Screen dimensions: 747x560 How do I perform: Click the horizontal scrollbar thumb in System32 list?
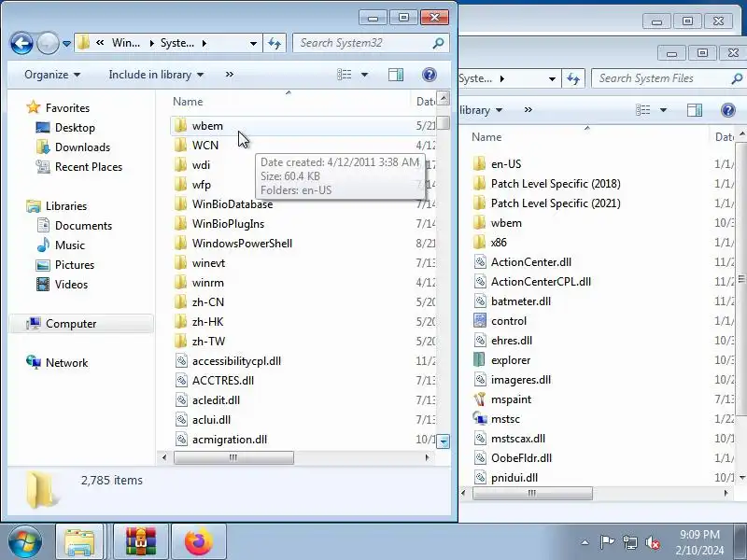(233, 457)
